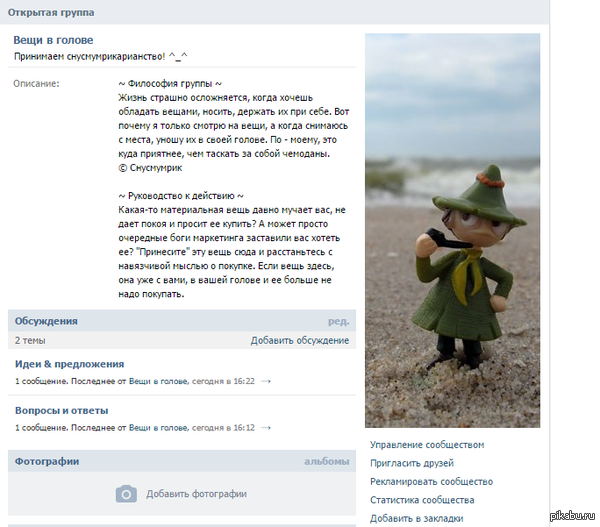Click Рекламировать сообщество
This screenshot has height=527, width=600.
click(431, 481)
